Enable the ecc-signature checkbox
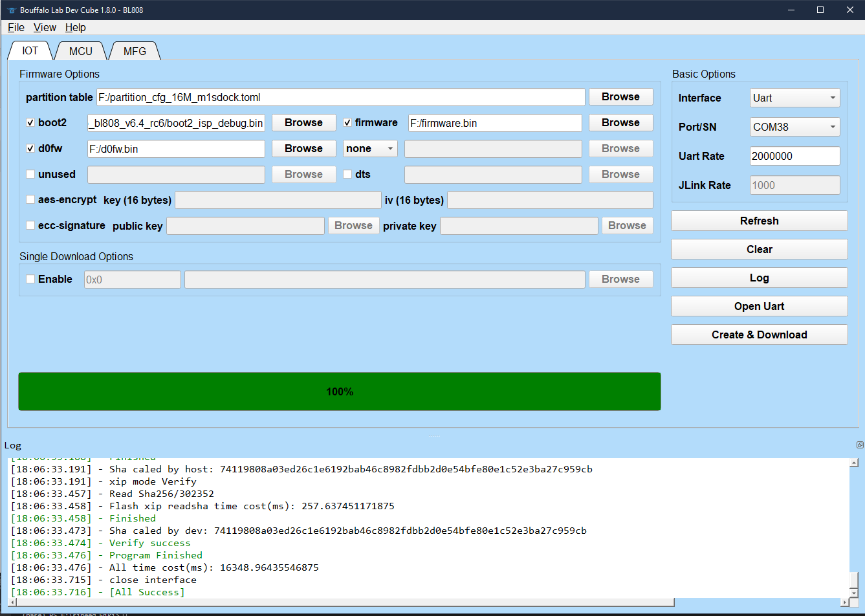865x616 pixels. tap(30, 225)
